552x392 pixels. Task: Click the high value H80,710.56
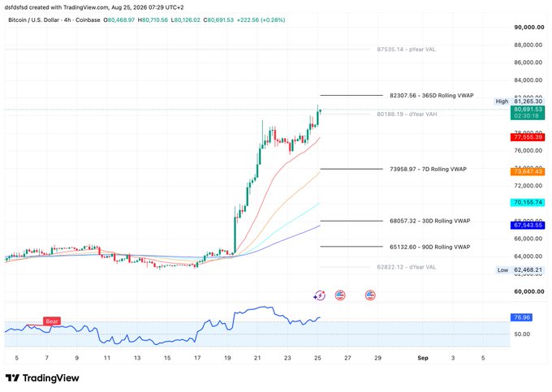[153, 20]
